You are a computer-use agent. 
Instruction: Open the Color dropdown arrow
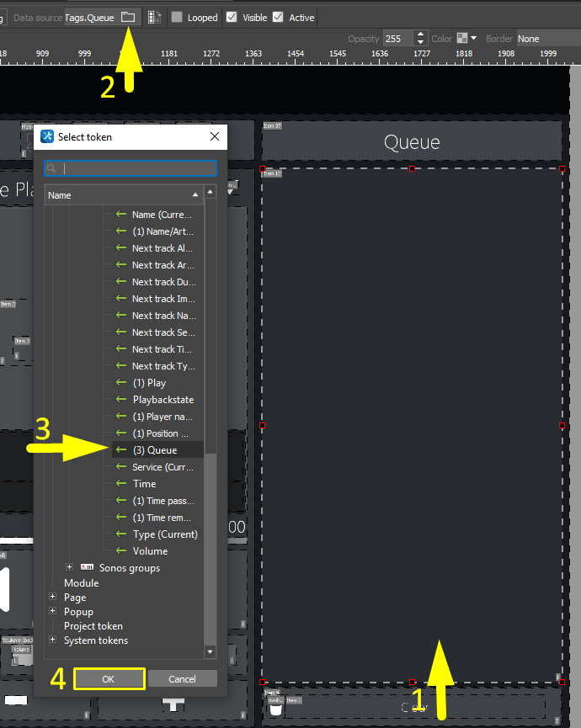click(473, 39)
